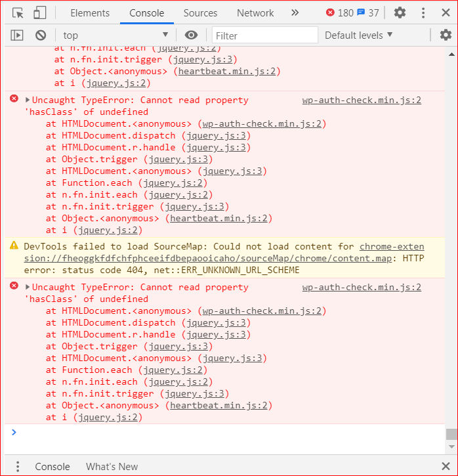The height and width of the screenshot is (476, 458).
Task: Click the red error count 180 badge
Action: tap(340, 12)
